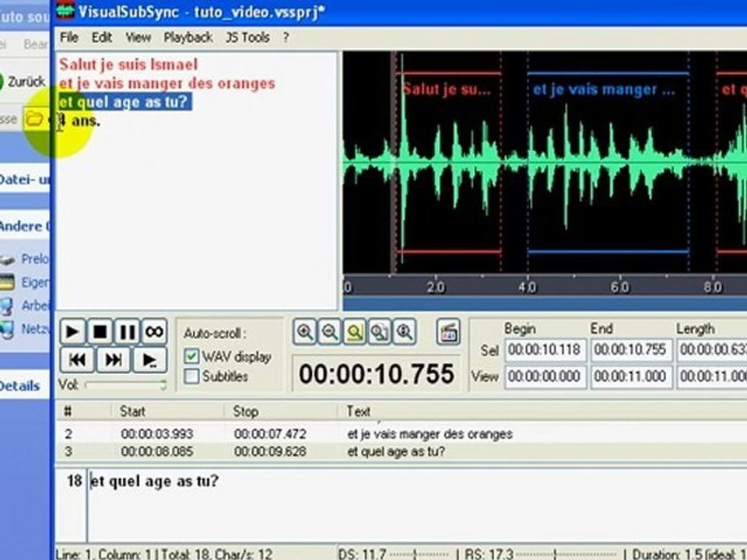Click 'et je vais manger des oranges' line
The height and width of the screenshot is (560, 747).
click(167, 83)
